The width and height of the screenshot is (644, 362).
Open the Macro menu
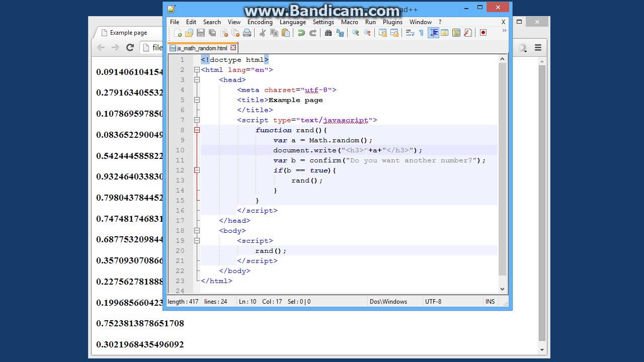[350, 22]
